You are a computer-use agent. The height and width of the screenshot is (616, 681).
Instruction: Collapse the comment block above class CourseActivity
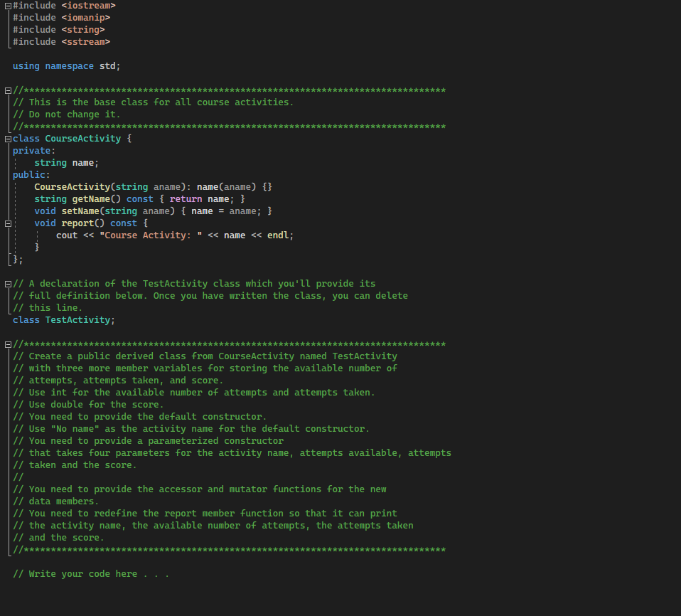[x=6, y=90]
